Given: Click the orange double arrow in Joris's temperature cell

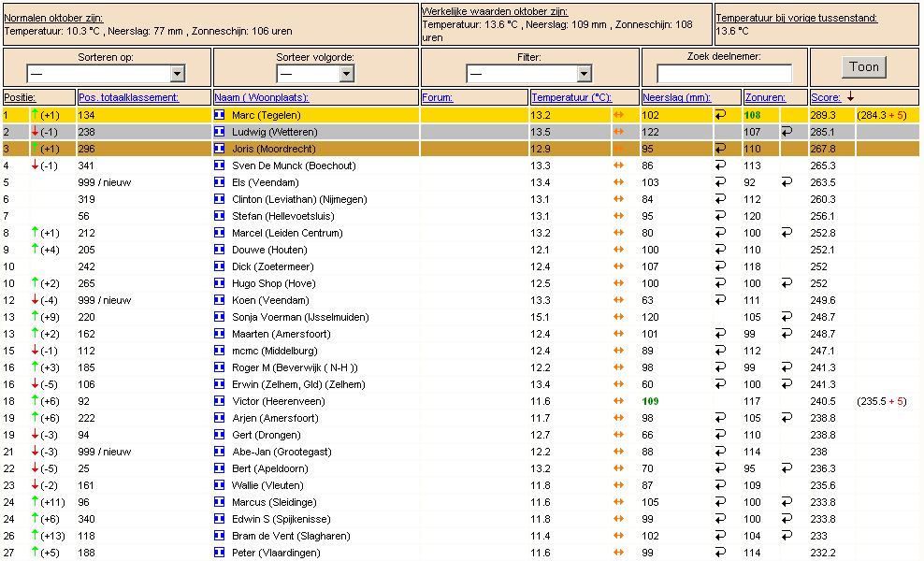Looking at the screenshot, I should [618, 149].
